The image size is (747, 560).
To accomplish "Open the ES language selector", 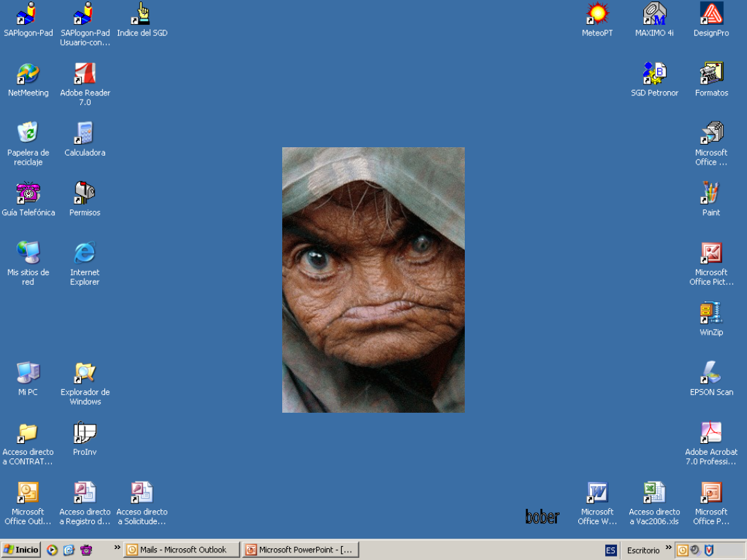I will point(611,550).
